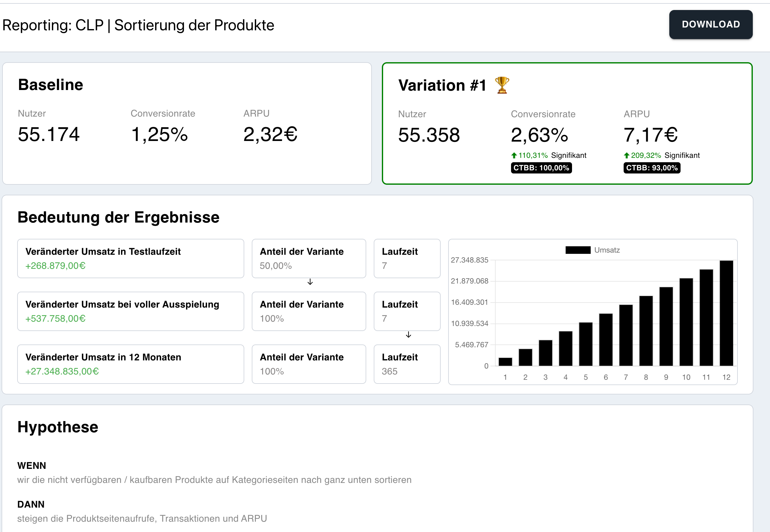Click Baseline Conversionrate value 1,25%

click(160, 134)
